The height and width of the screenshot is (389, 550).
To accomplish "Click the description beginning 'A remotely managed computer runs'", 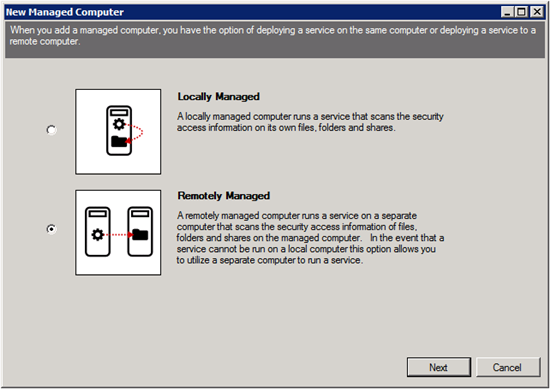I will pyautogui.click(x=310, y=238).
